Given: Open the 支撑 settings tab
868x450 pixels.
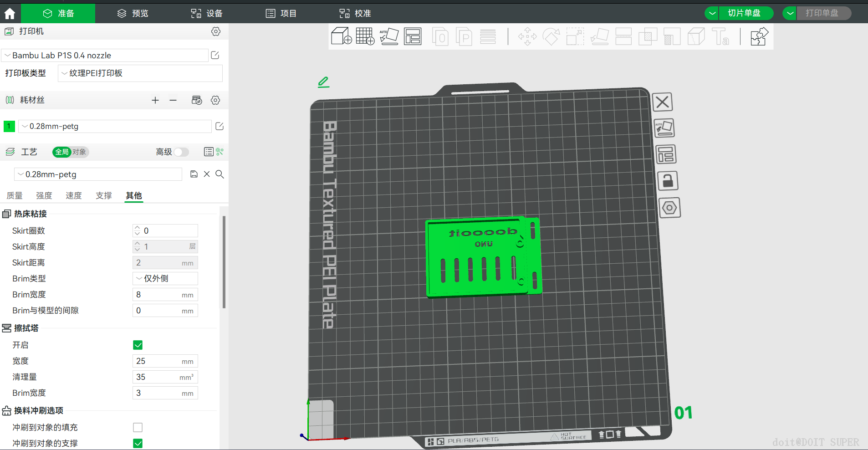Looking at the screenshot, I should click(103, 195).
